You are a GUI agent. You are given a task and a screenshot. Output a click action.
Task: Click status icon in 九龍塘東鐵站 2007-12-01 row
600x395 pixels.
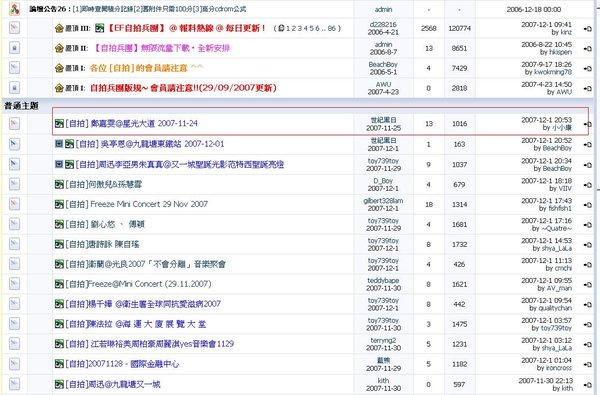coord(15,144)
